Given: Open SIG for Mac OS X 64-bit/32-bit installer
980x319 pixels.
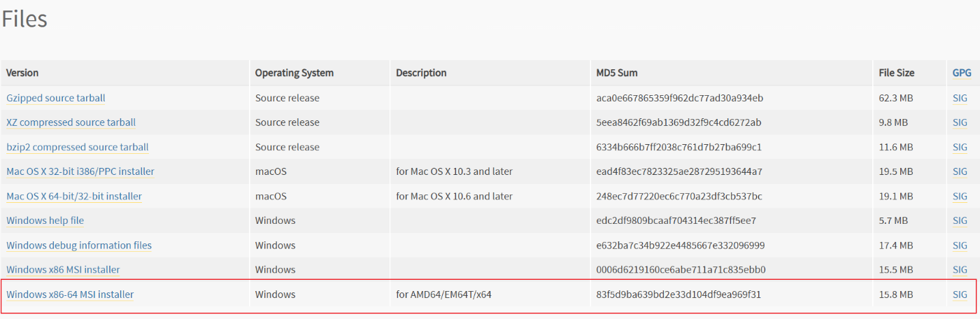Looking at the screenshot, I should click(960, 196).
